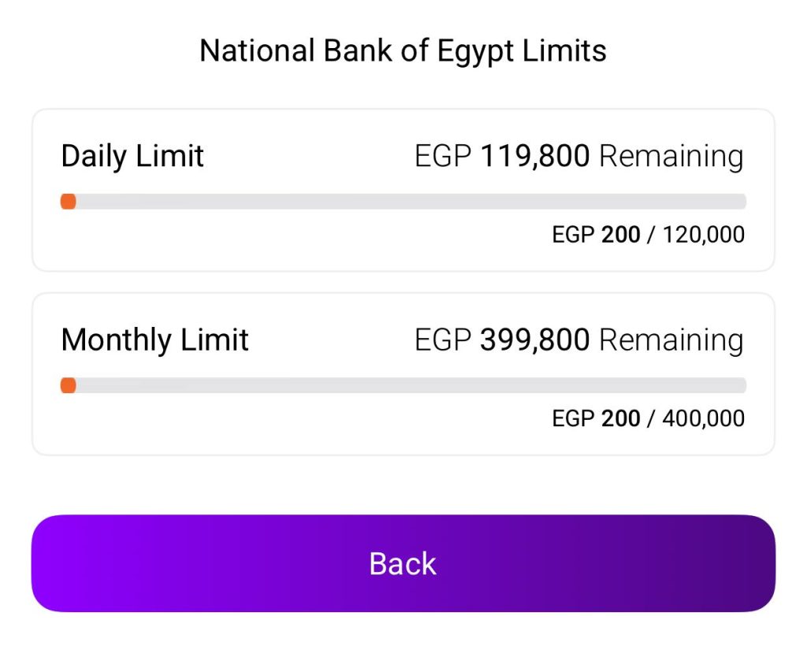Click the EGP 200 / 400,000 usage text
Viewport: 807px width, 672px height.
tap(648, 418)
